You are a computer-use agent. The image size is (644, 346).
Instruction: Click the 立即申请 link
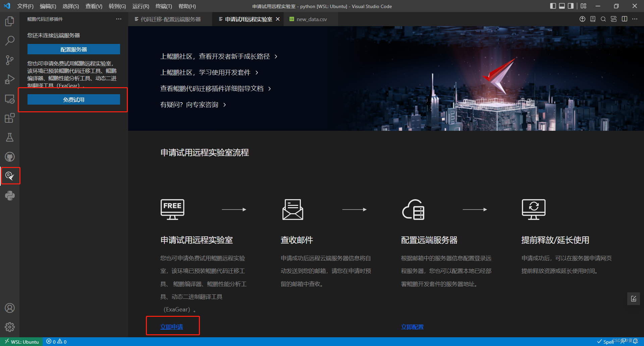click(172, 326)
